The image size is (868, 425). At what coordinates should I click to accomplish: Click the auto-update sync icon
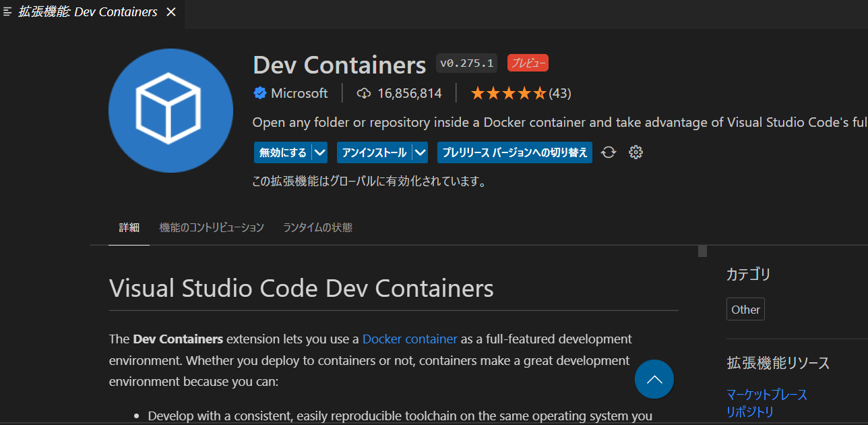609,152
